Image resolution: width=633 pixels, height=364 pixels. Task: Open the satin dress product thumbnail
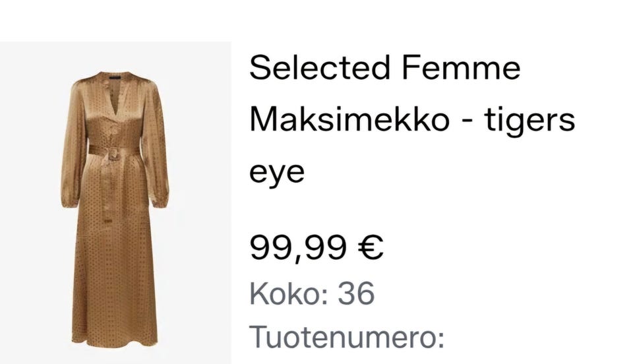click(x=115, y=204)
